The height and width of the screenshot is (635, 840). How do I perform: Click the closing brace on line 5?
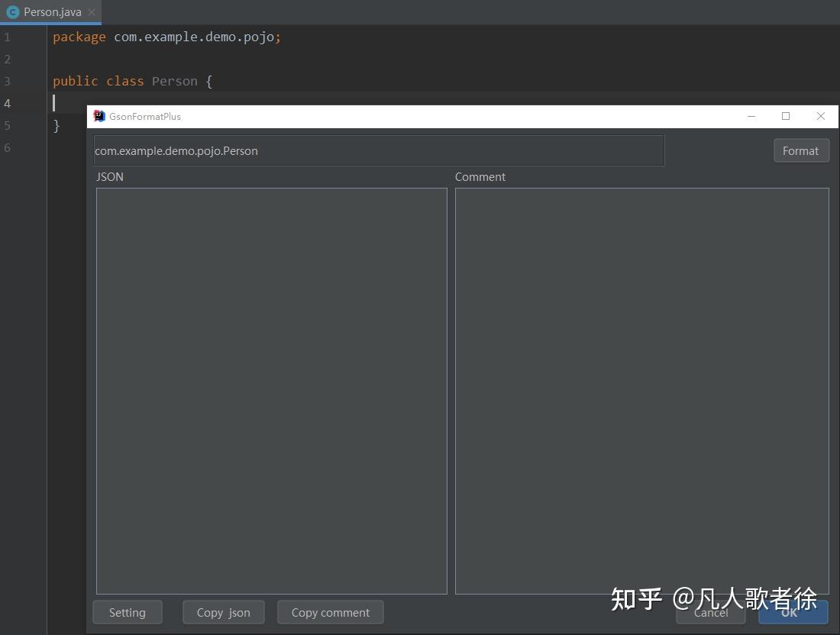tap(56, 125)
